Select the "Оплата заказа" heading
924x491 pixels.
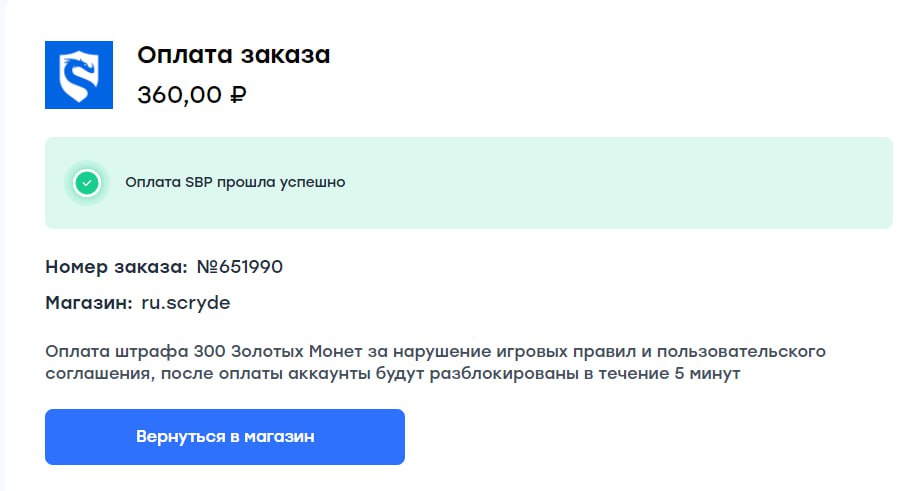234,55
